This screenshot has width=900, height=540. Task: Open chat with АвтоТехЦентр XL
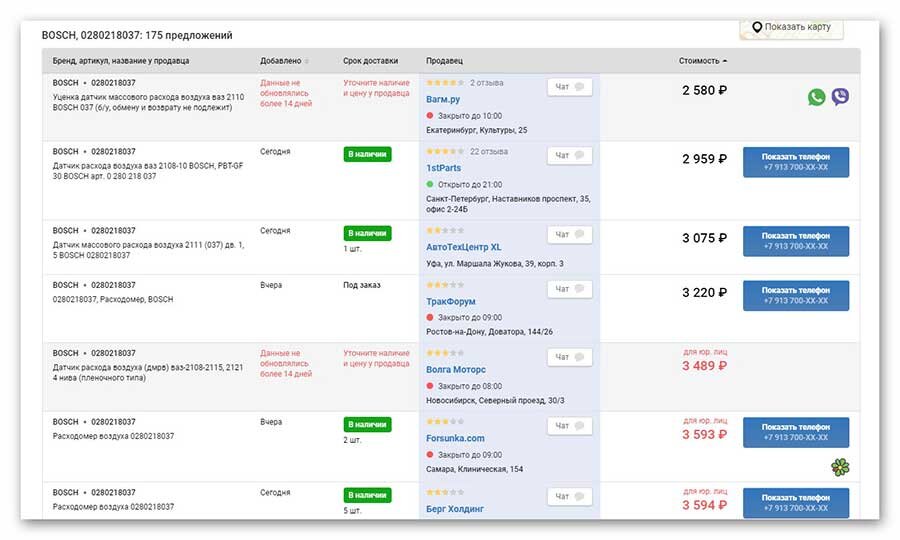click(569, 234)
